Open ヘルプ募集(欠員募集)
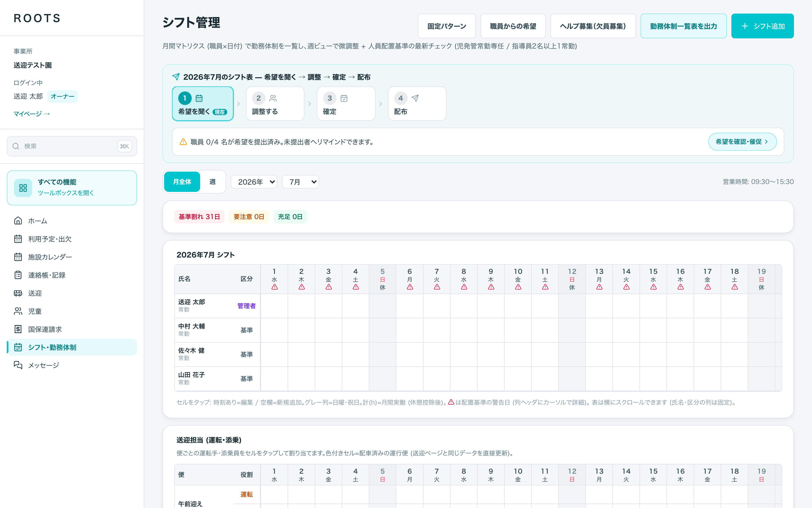The width and height of the screenshot is (812, 508). 593,26
